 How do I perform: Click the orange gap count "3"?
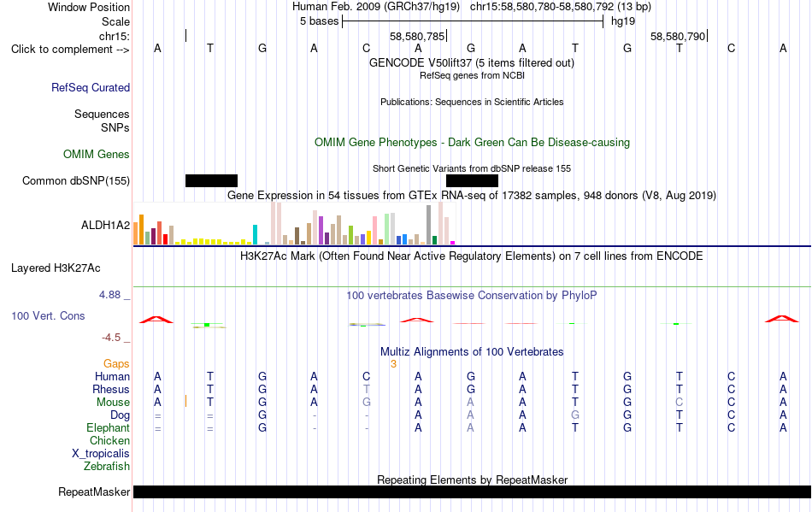click(x=393, y=364)
